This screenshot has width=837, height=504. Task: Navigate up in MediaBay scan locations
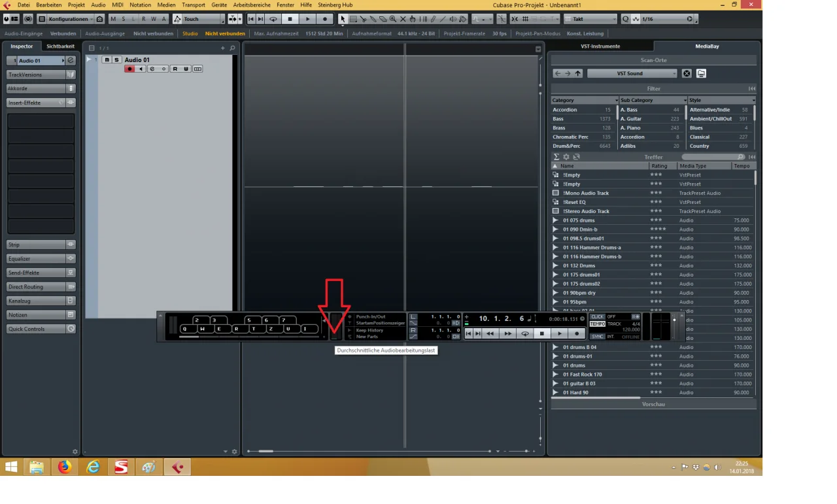(x=578, y=73)
